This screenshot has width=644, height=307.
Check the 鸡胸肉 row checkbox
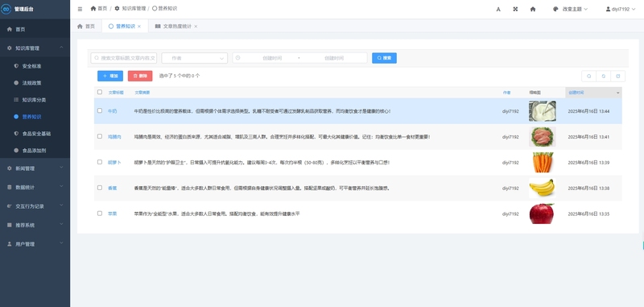(100, 136)
